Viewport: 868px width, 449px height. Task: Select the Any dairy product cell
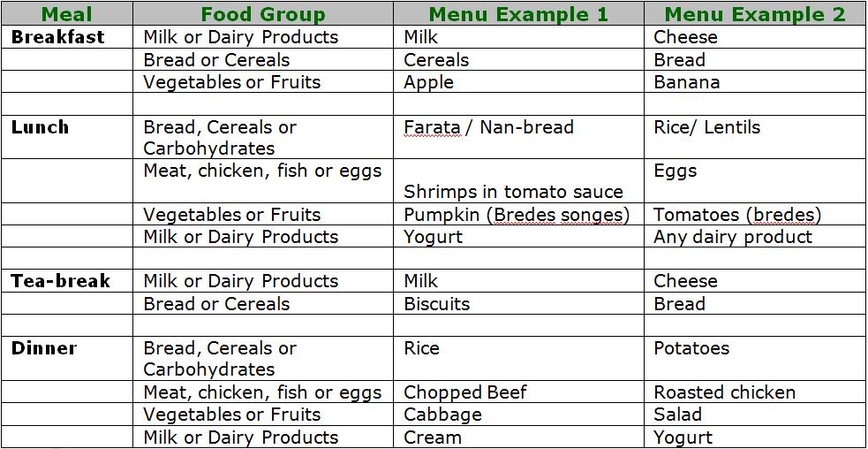pyautogui.click(x=733, y=237)
